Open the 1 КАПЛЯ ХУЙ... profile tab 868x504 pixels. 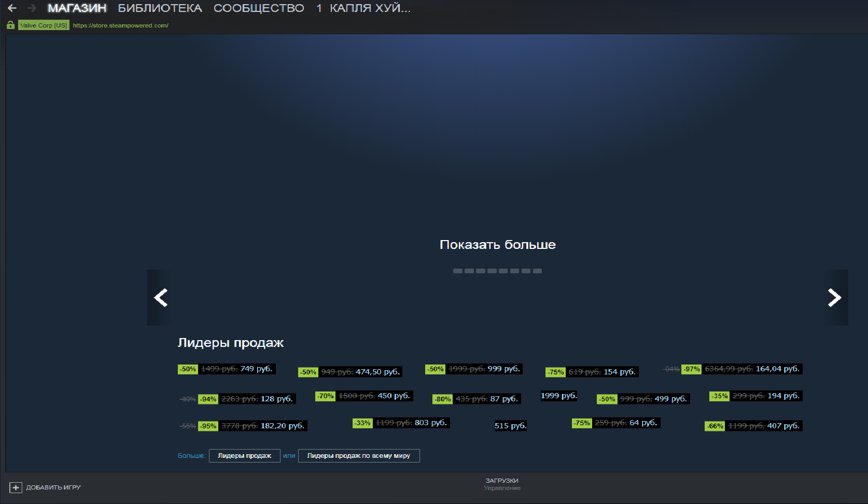click(x=363, y=8)
